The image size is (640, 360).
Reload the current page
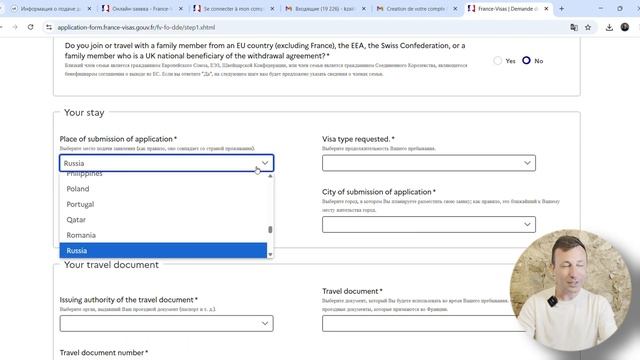pyautogui.click(x=31, y=27)
